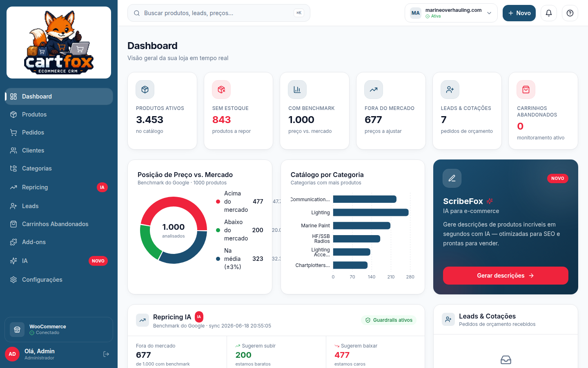588x368 pixels.
Task: Click the Add-ons puzzle icon
Action: [x=13, y=242]
